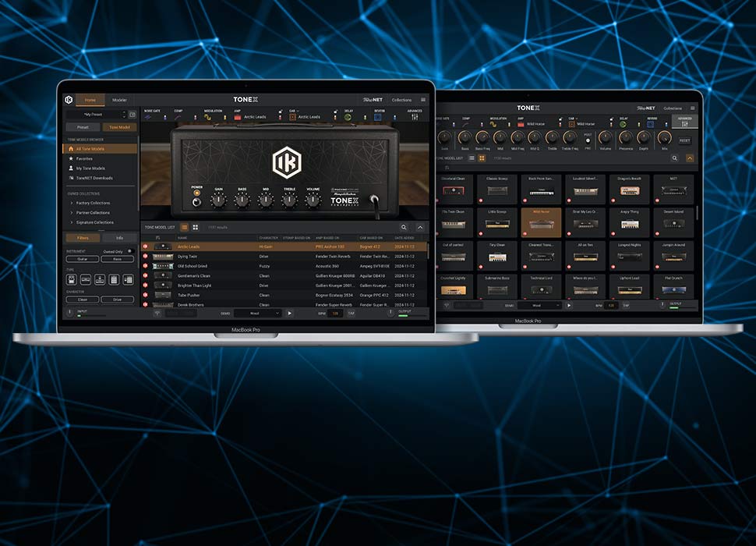Select the second Type filter icon
The image size is (756, 546).
pos(85,279)
